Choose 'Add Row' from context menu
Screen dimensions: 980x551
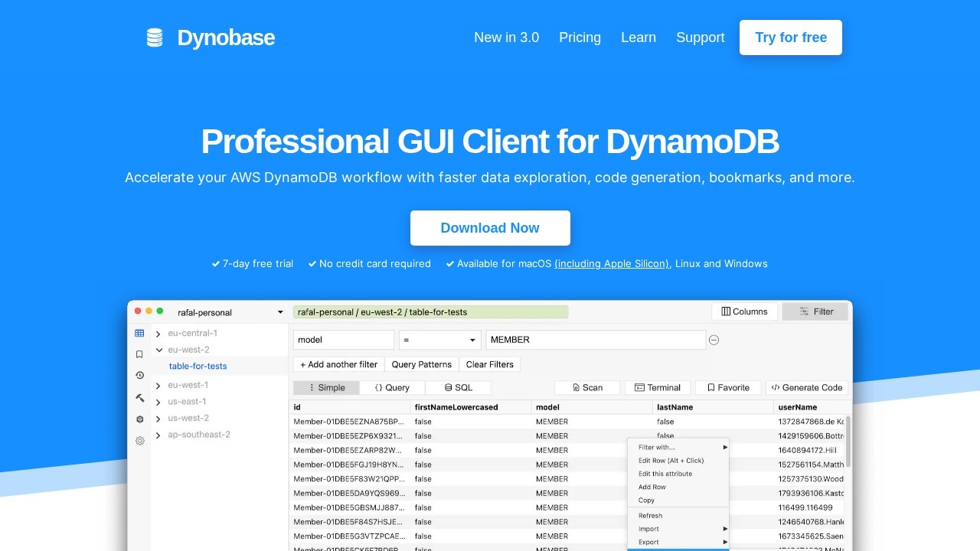tap(678, 487)
